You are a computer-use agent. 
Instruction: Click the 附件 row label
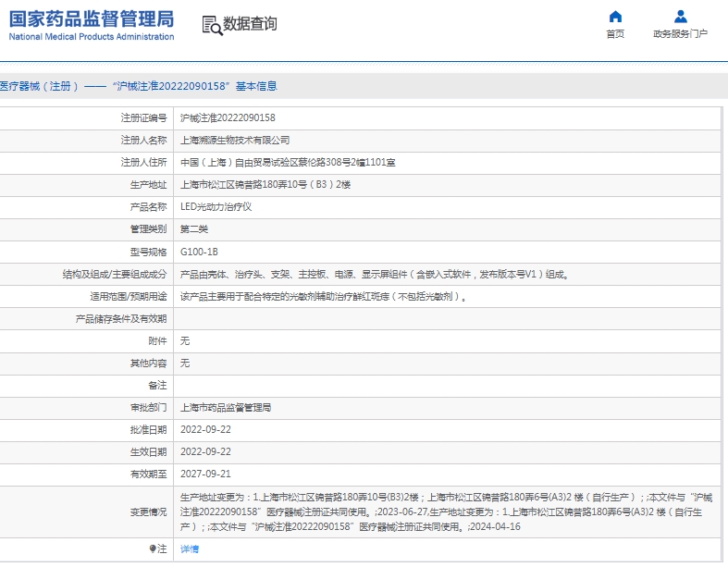(157, 341)
